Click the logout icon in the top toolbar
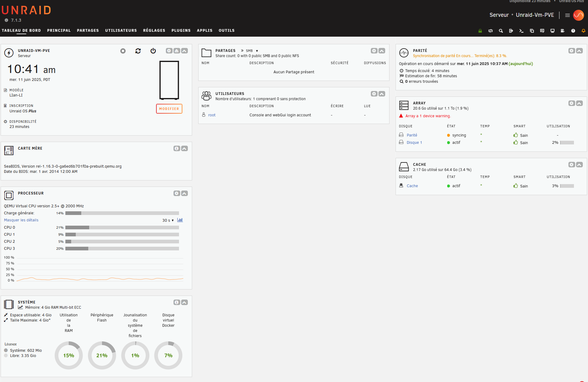 511,31
